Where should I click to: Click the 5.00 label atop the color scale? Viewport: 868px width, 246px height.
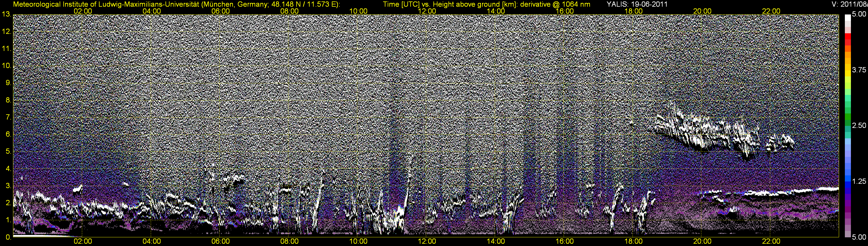860,14
